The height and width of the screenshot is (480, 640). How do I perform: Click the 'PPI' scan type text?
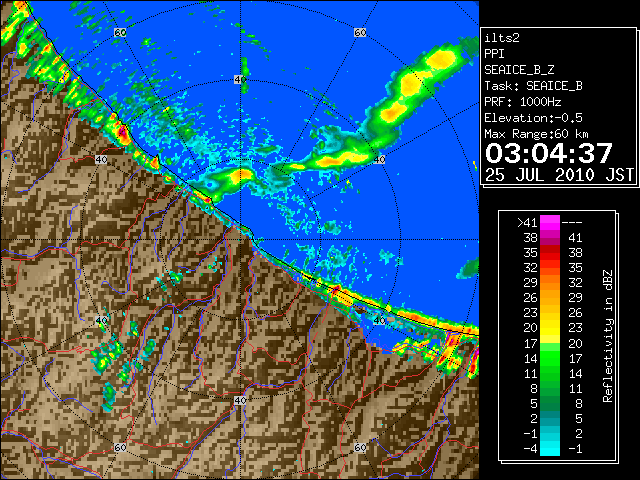(x=494, y=54)
